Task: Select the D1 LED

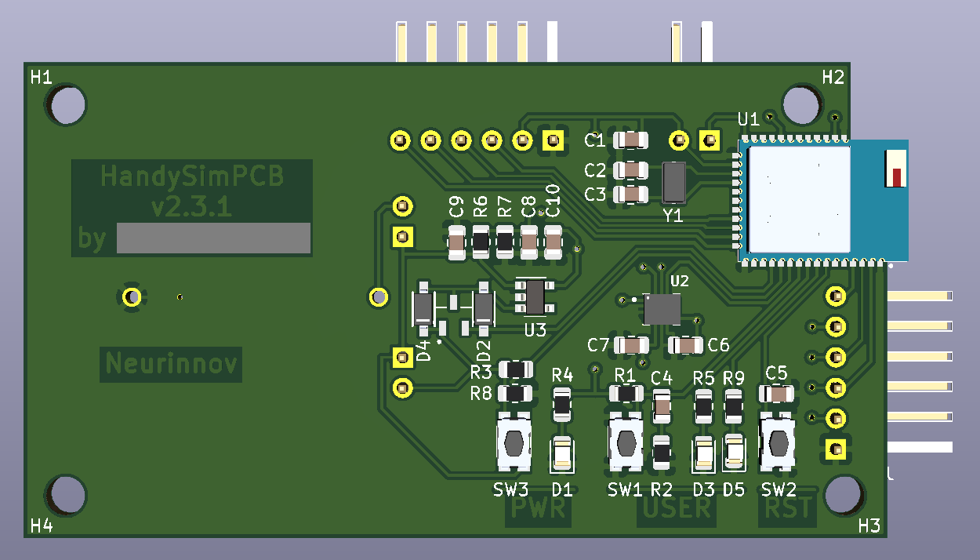Action: click(562, 454)
